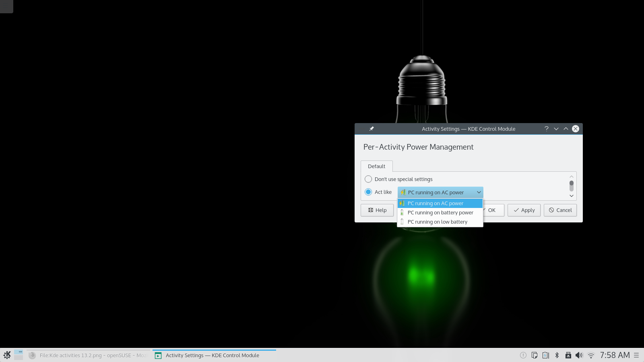Switch to the Default activity tab

click(376, 166)
